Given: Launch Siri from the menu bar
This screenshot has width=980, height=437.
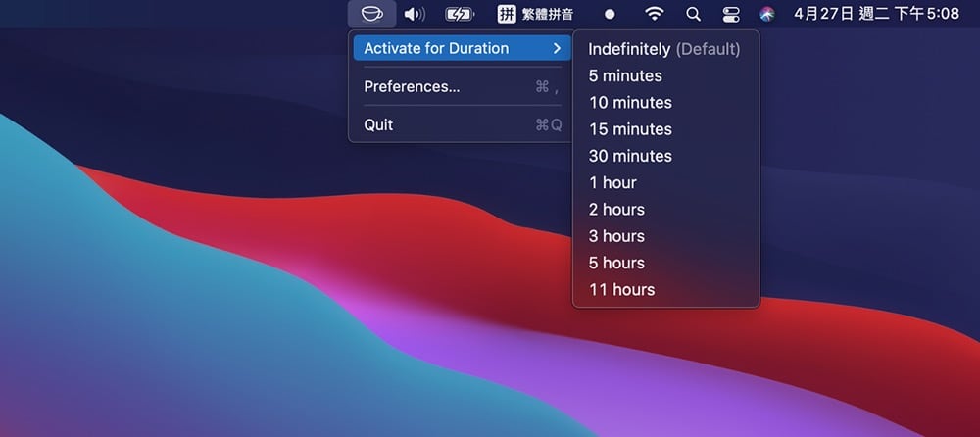Looking at the screenshot, I should 767,14.
